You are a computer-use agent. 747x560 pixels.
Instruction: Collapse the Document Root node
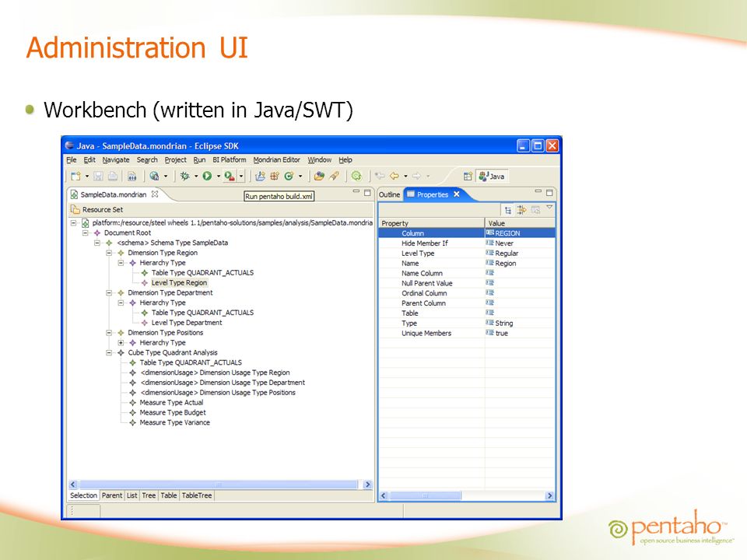(86, 233)
